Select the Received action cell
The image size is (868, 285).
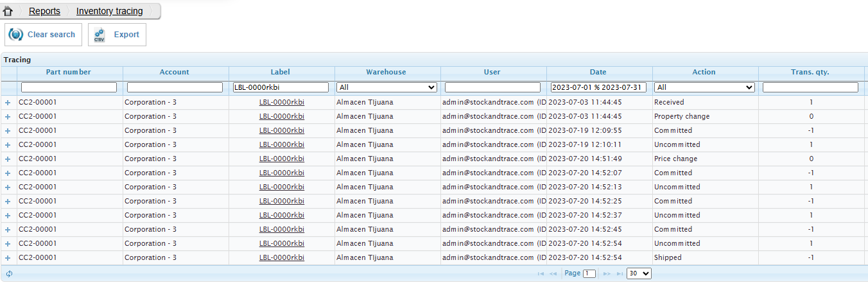tap(706, 102)
